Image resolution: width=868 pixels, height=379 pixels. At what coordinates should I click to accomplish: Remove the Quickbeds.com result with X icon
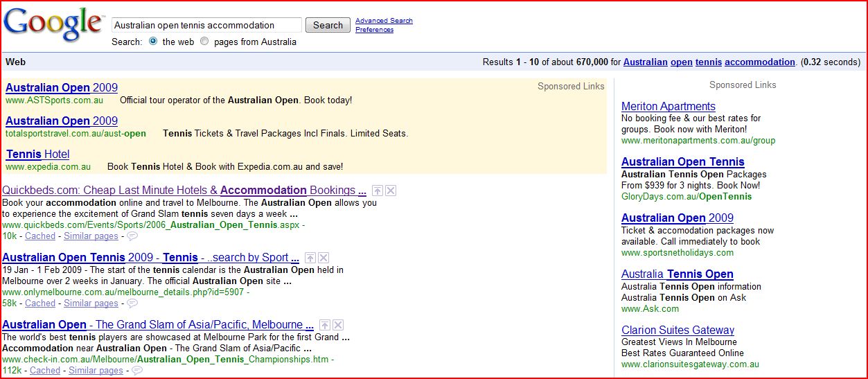click(391, 191)
